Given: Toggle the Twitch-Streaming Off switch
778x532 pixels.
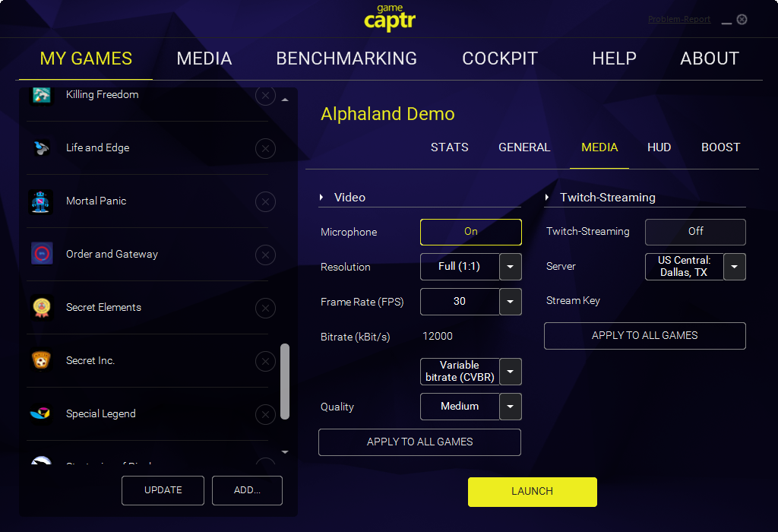Looking at the screenshot, I should tap(695, 232).
